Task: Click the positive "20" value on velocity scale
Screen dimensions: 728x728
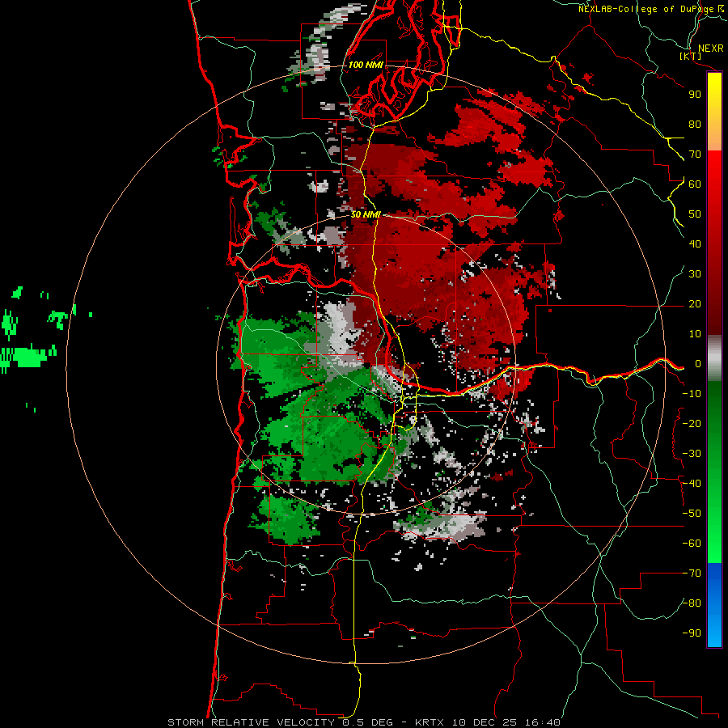Action: [x=695, y=304]
